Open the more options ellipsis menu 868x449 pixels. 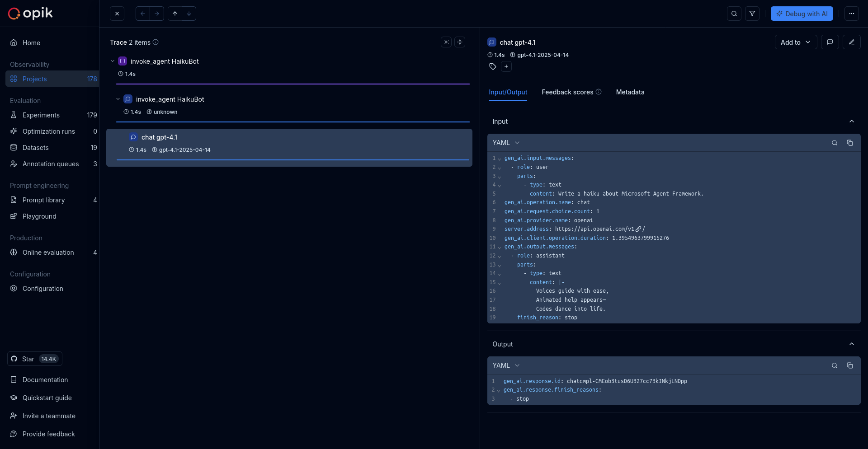(x=852, y=14)
